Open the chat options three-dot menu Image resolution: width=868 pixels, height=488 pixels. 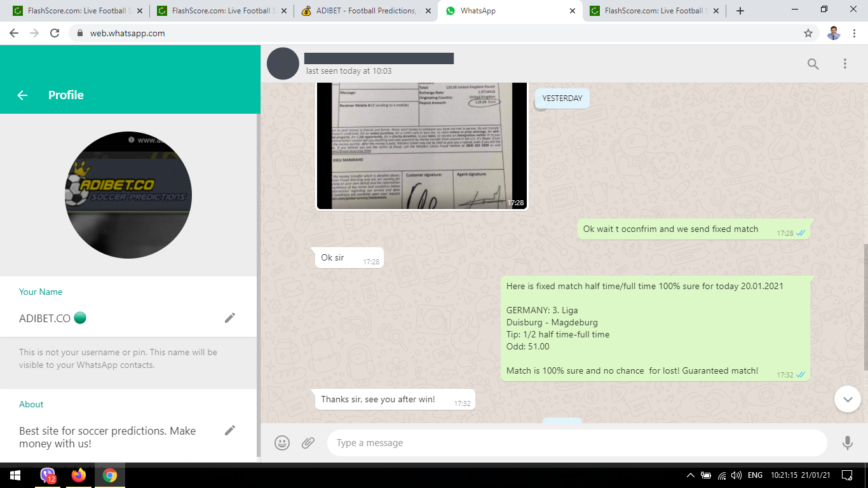coord(844,64)
